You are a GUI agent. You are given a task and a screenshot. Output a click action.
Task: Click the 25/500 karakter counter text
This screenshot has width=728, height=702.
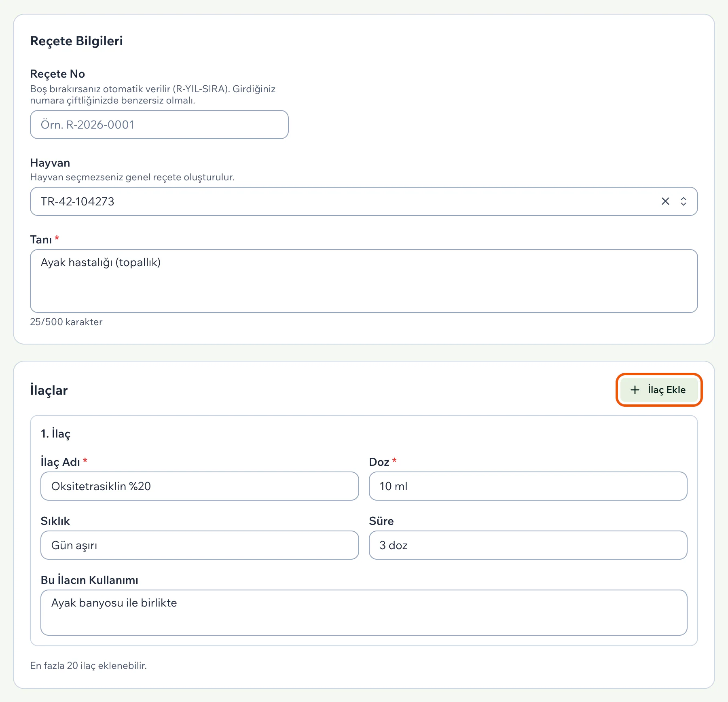pos(66,322)
